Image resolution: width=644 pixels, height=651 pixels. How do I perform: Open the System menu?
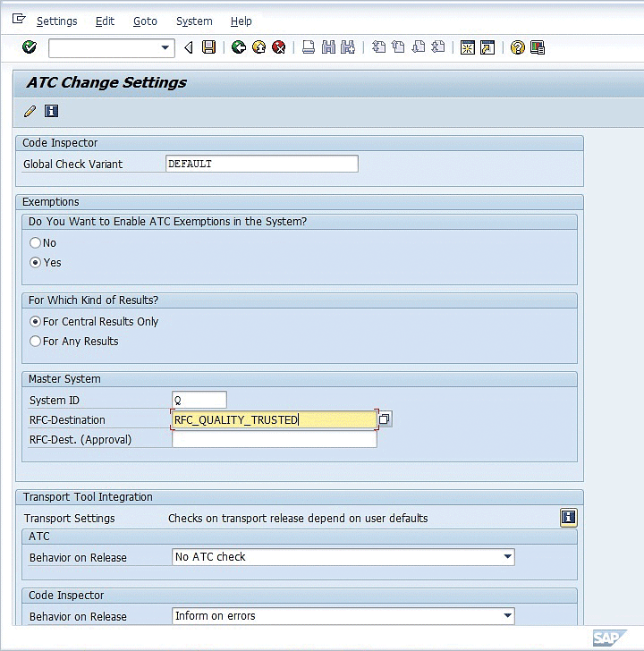pos(194,21)
